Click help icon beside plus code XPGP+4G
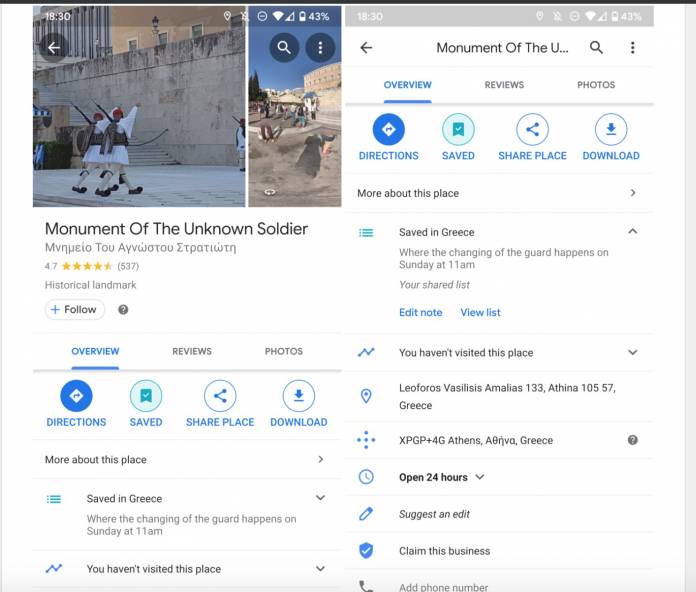The width and height of the screenshot is (696, 592). point(633,440)
